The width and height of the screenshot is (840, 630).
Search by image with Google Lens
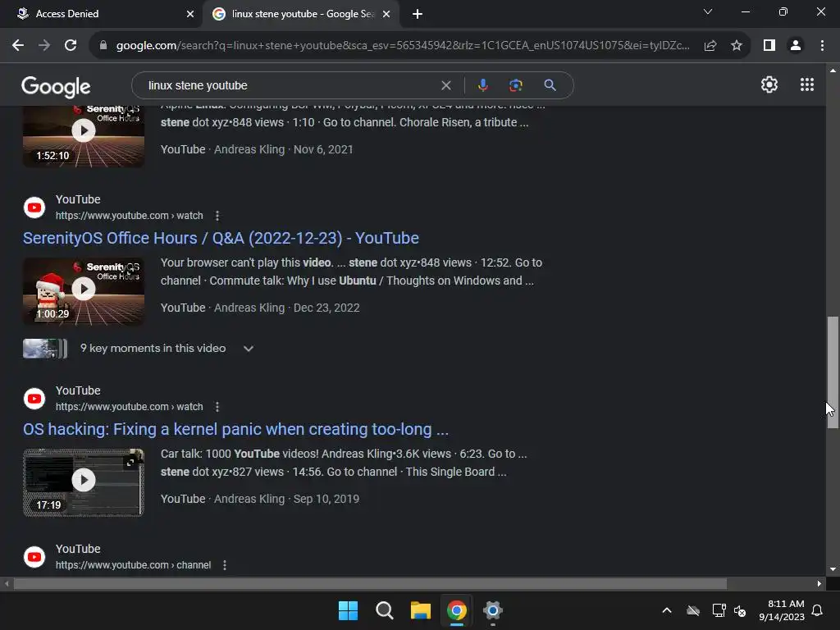(x=515, y=85)
